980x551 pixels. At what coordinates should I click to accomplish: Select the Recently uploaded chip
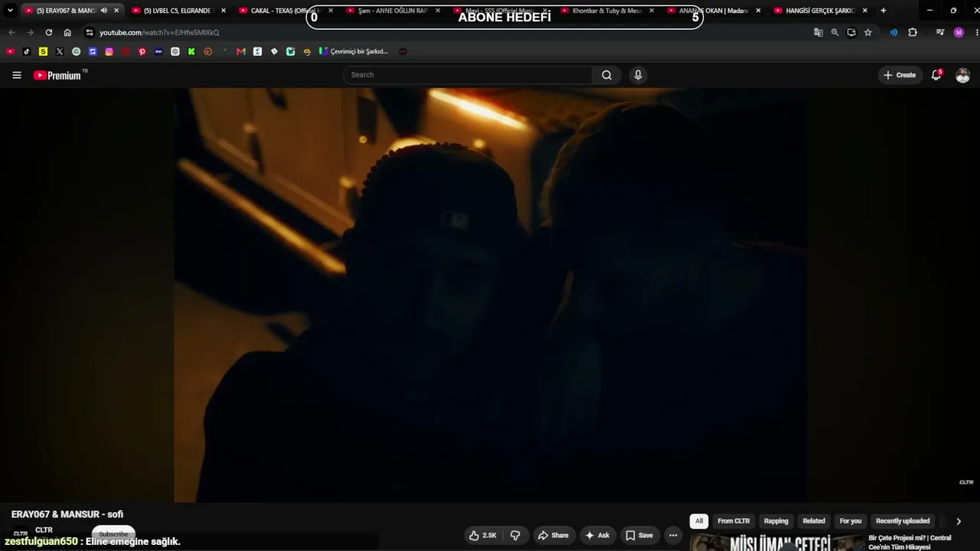pos(903,521)
